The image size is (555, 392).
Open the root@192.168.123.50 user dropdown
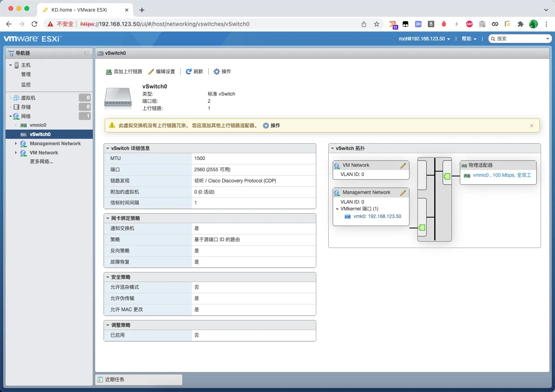424,39
